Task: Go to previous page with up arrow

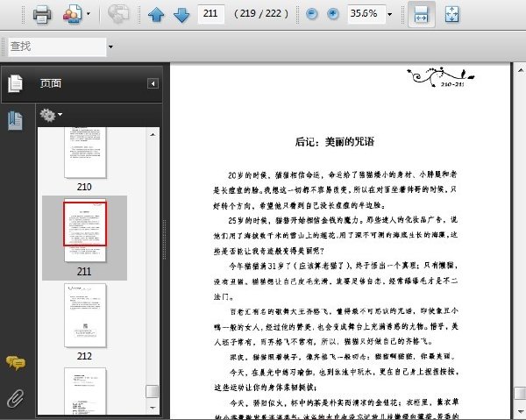Action: click(156, 14)
